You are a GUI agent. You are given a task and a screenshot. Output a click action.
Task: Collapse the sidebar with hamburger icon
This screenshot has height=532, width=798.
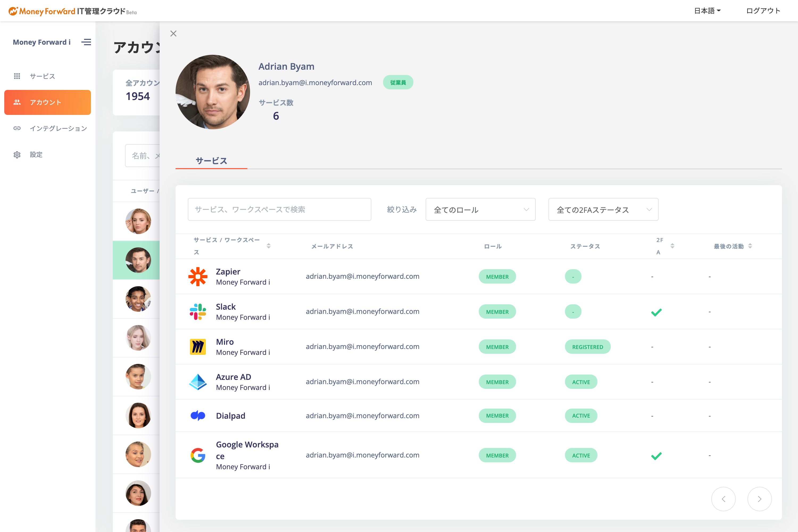86,42
